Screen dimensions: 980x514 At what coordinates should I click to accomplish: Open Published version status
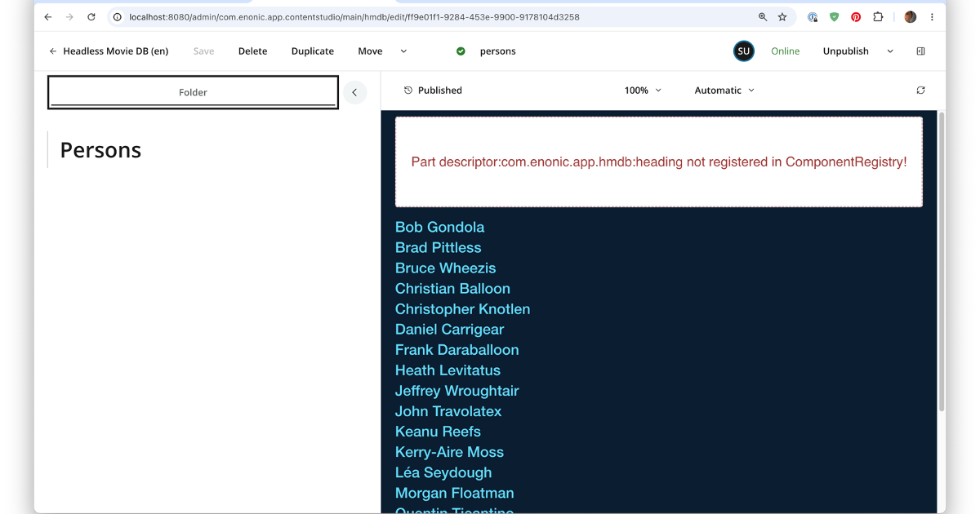(x=439, y=90)
